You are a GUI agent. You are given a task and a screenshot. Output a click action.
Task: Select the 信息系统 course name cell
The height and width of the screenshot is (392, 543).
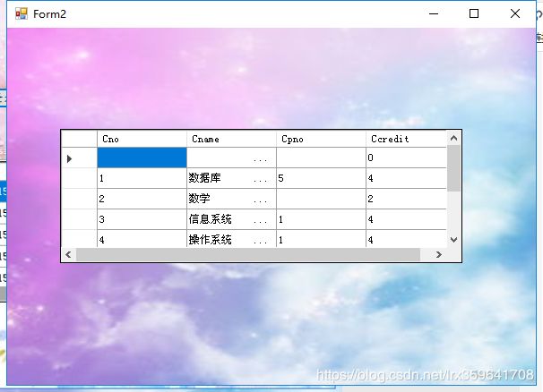pyautogui.click(x=231, y=219)
